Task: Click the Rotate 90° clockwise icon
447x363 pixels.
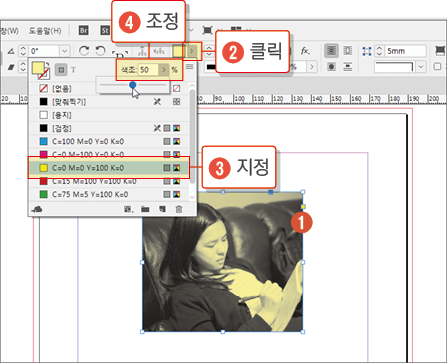Action: pos(84,51)
